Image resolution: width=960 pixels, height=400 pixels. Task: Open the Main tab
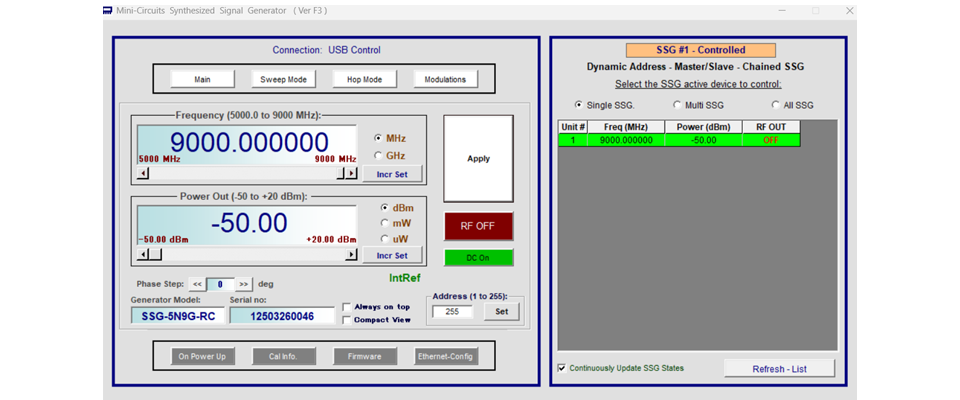[202, 79]
